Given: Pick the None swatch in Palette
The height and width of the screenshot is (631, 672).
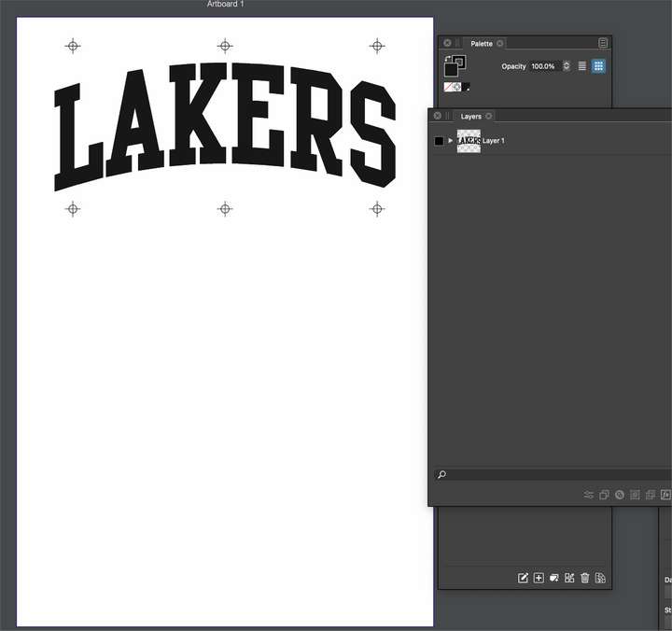Looking at the screenshot, I should 448,87.
